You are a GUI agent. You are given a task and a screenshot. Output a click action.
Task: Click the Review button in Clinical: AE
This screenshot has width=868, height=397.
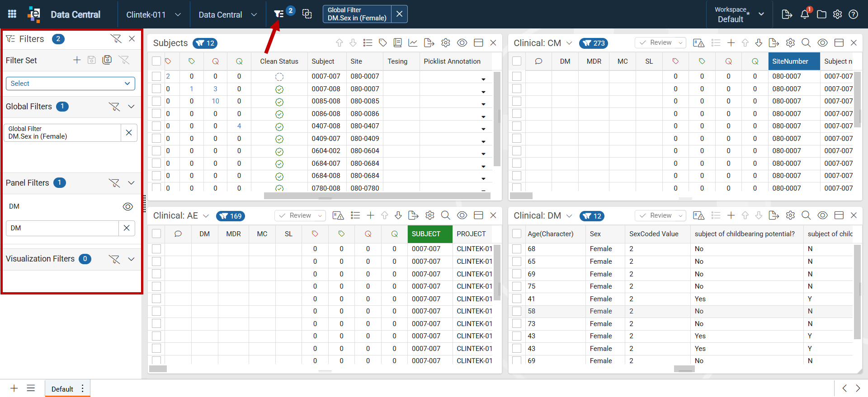(300, 215)
